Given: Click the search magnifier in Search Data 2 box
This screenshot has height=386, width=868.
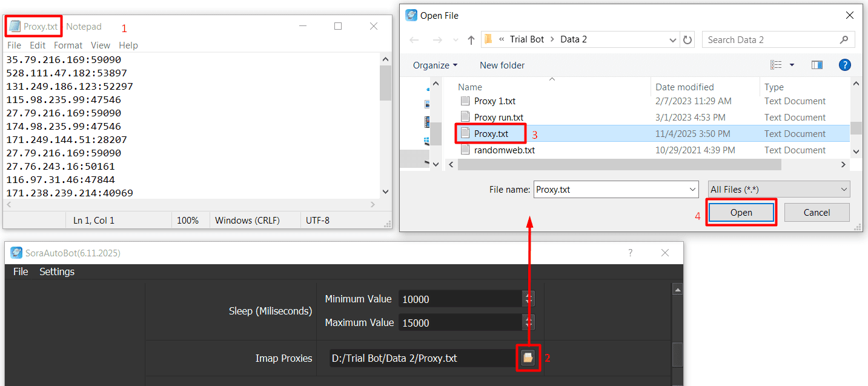Looking at the screenshot, I should (x=844, y=39).
